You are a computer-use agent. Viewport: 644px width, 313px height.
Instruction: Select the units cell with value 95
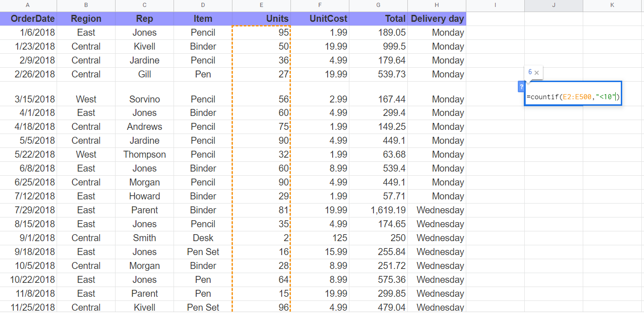261,32
